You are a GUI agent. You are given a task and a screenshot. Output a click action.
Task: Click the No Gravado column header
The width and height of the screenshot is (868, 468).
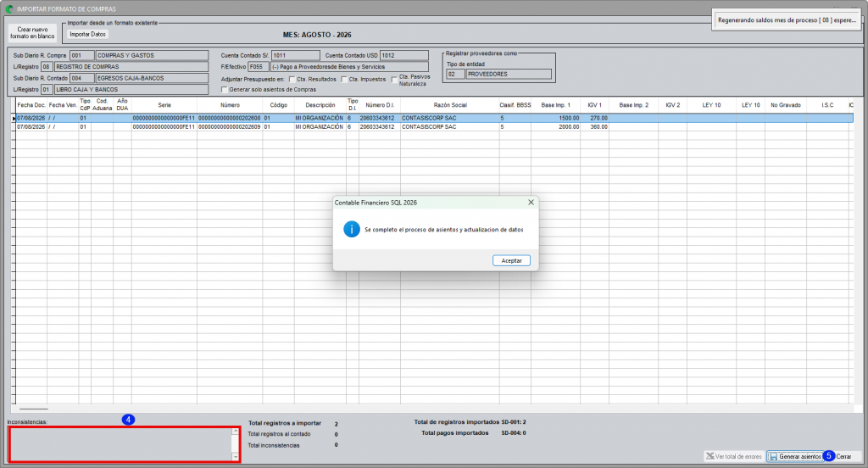click(x=786, y=104)
